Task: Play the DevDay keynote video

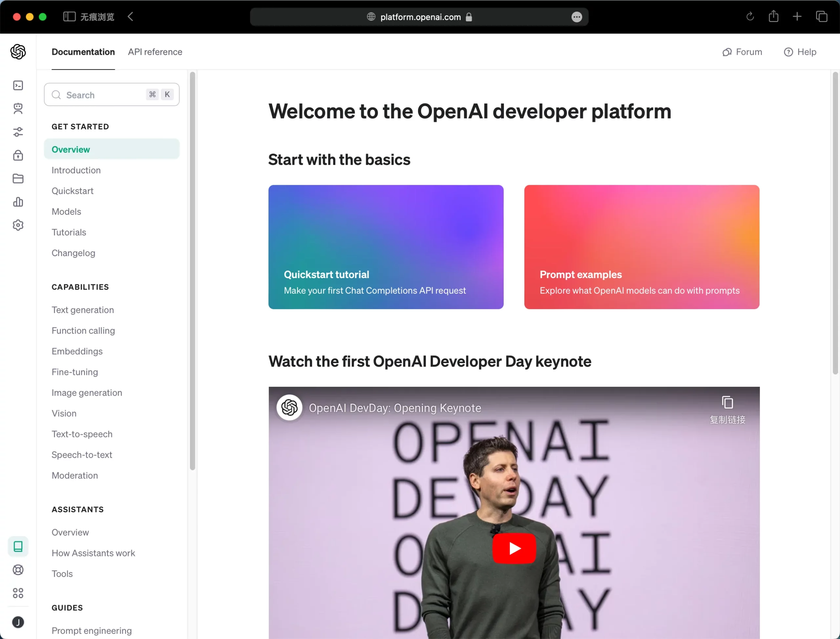Action: pyautogui.click(x=514, y=548)
